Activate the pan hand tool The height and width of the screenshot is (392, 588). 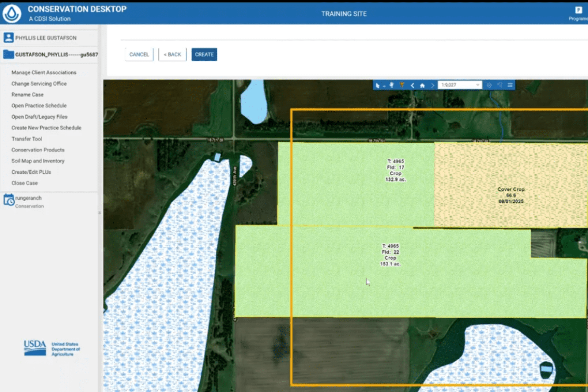click(391, 85)
